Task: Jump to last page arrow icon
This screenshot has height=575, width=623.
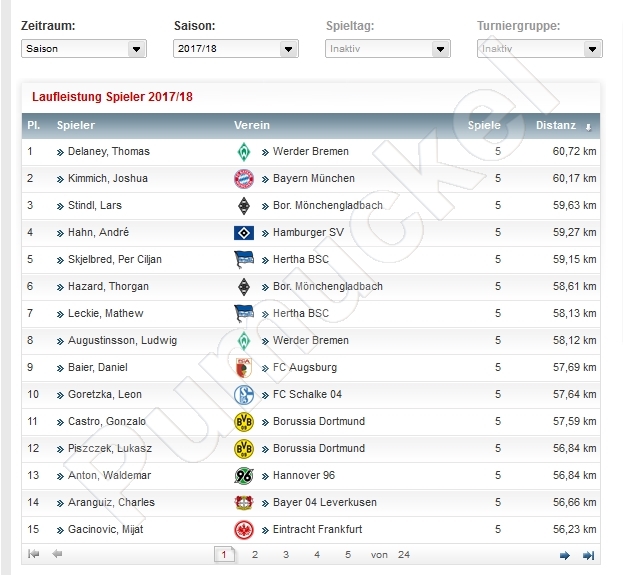Action: (x=588, y=555)
